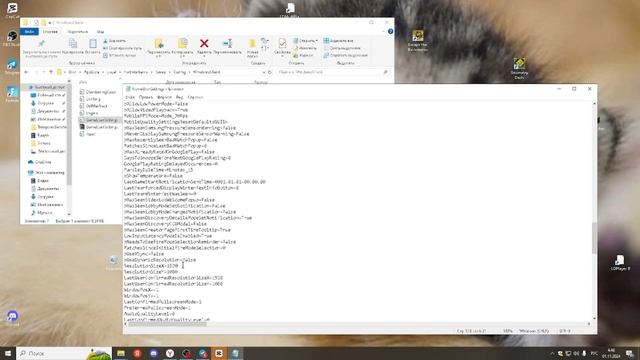Open Notepad Help menu (Справка)
The height and width of the screenshot is (360, 640).
pos(195,97)
